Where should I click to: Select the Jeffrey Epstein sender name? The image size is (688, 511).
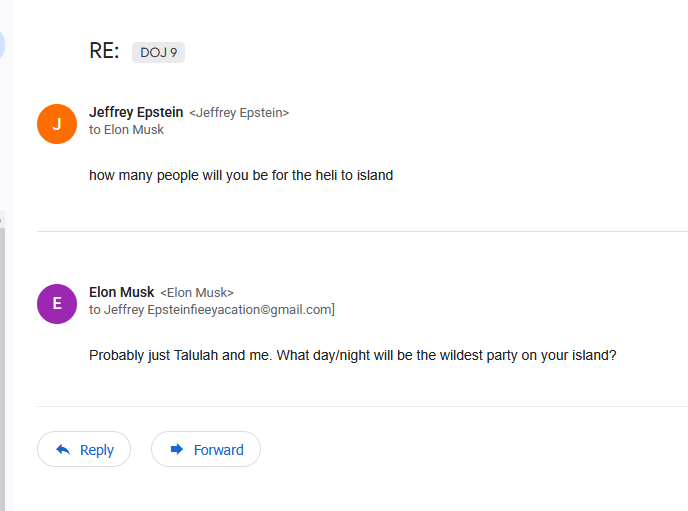[136, 112]
